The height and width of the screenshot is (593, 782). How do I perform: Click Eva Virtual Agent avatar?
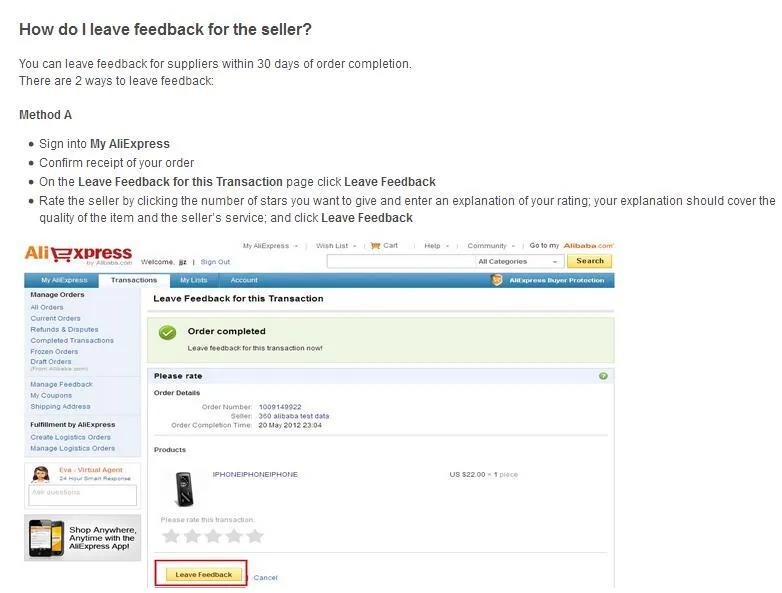[41, 474]
